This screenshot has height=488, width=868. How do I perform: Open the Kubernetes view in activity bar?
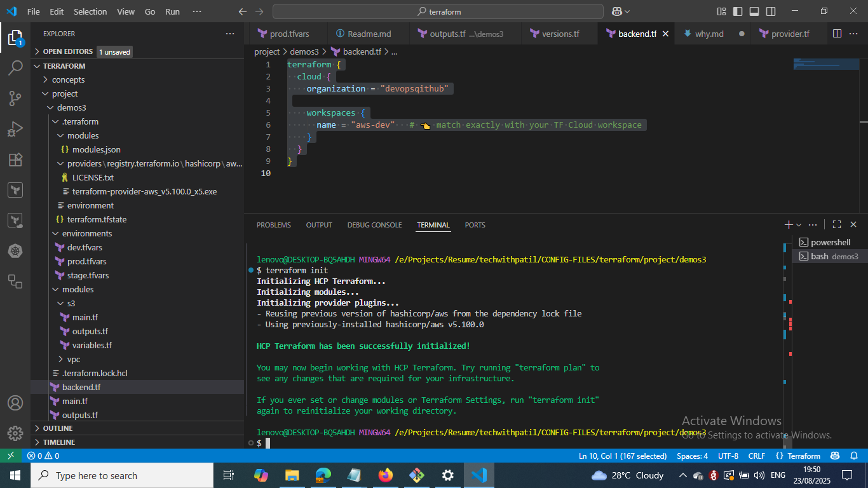pyautogui.click(x=15, y=251)
